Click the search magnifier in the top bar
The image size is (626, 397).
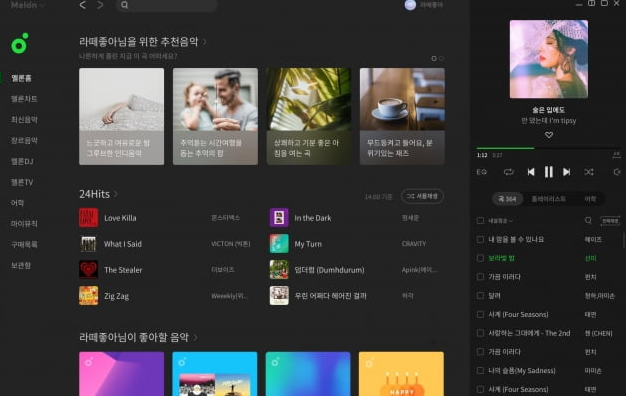click(125, 5)
